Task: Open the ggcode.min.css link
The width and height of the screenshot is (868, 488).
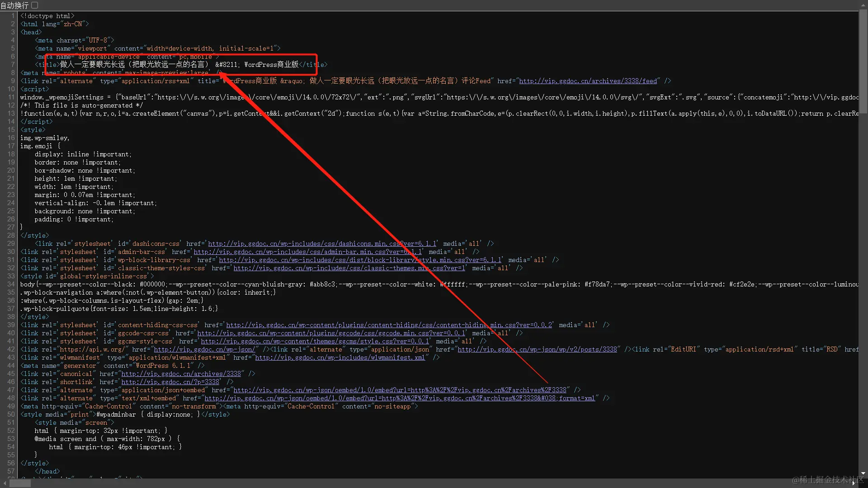Action: pyautogui.click(x=331, y=333)
